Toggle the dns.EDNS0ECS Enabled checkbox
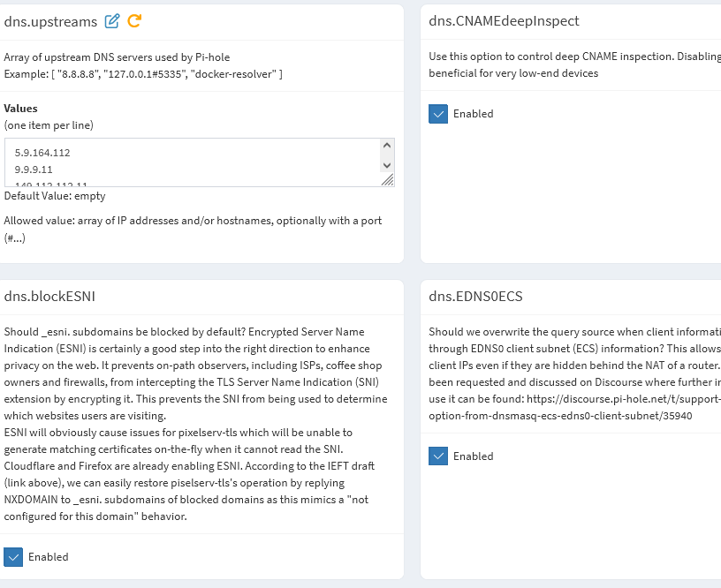Viewport: 721px width, 588px height. point(438,456)
